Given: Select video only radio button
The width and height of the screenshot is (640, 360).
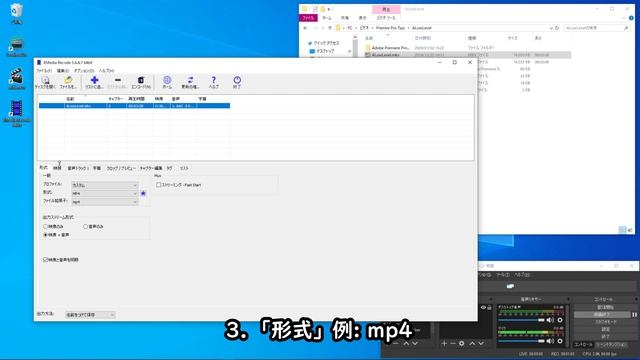Looking at the screenshot, I should click(x=45, y=226).
